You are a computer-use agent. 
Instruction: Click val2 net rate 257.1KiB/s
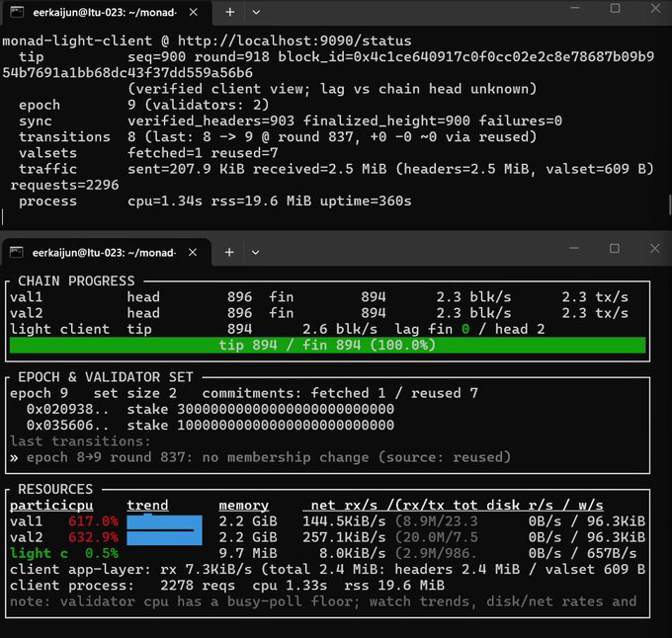coord(344,537)
